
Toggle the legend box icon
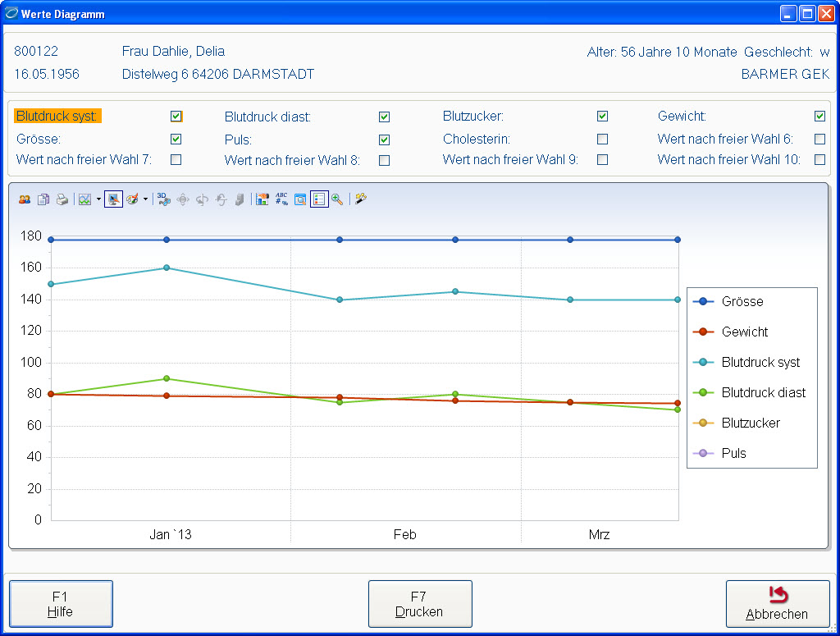[x=319, y=199]
